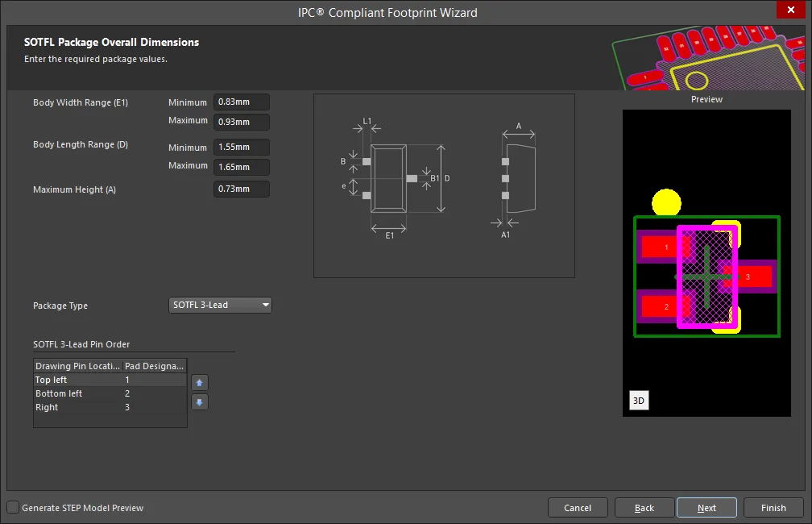Switch preview to 3D view
Screen dimensions: 812x524
pyautogui.click(x=639, y=401)
